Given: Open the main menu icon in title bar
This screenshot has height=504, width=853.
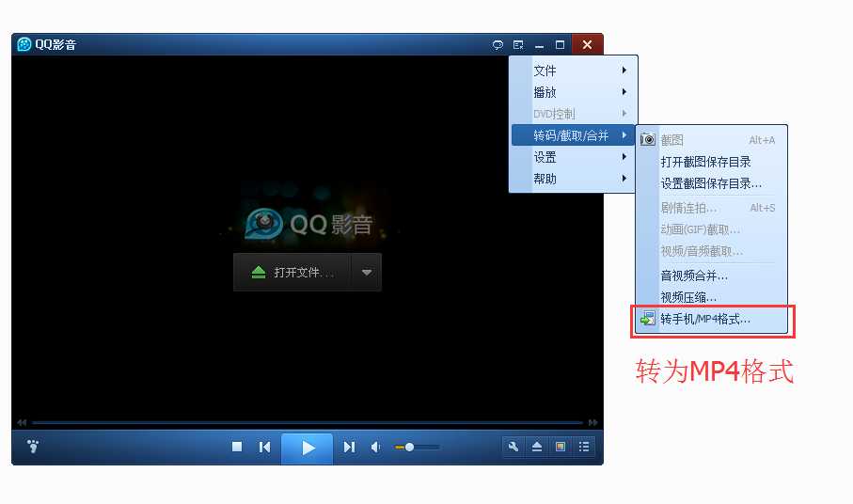Looking at the screenshot, I should pyautogui.click(x=518, y=44).
